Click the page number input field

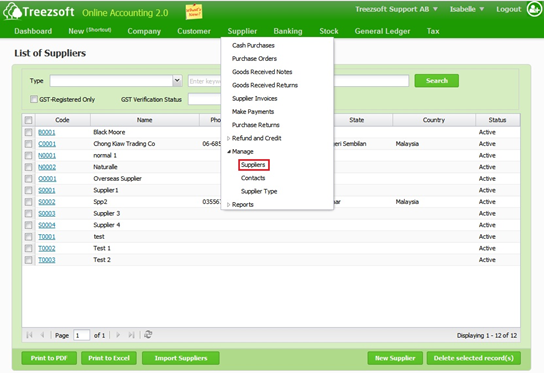82,335
